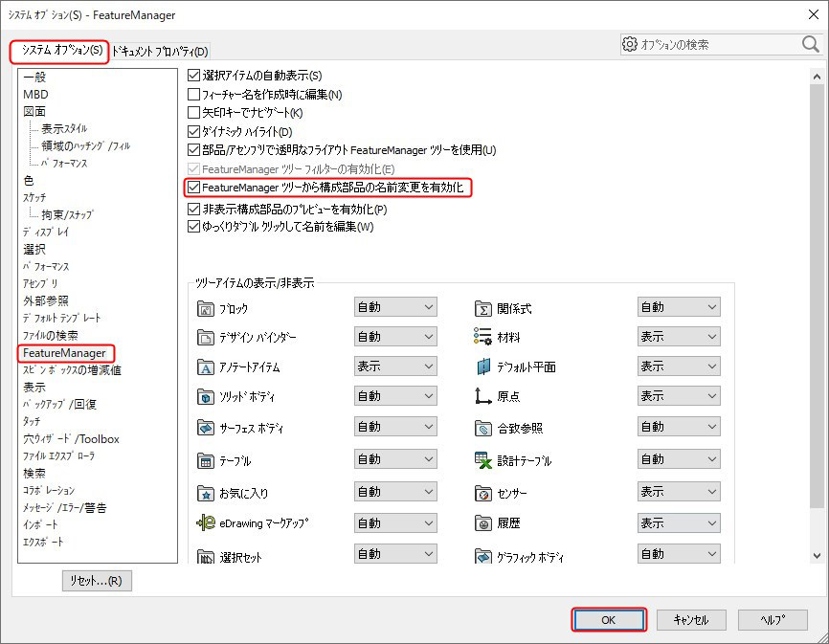Click the 設計テーブル design table icon

coord(483,460)
